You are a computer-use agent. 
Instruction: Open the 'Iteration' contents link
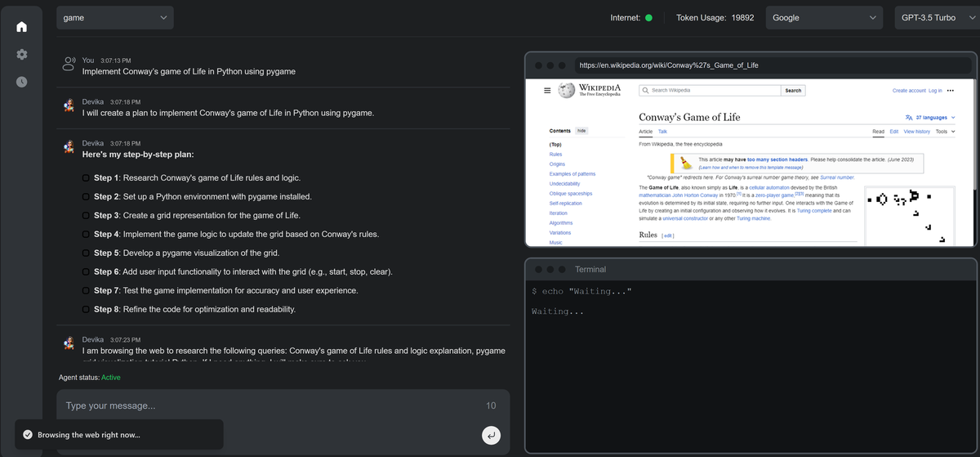(x=559, y=213)
